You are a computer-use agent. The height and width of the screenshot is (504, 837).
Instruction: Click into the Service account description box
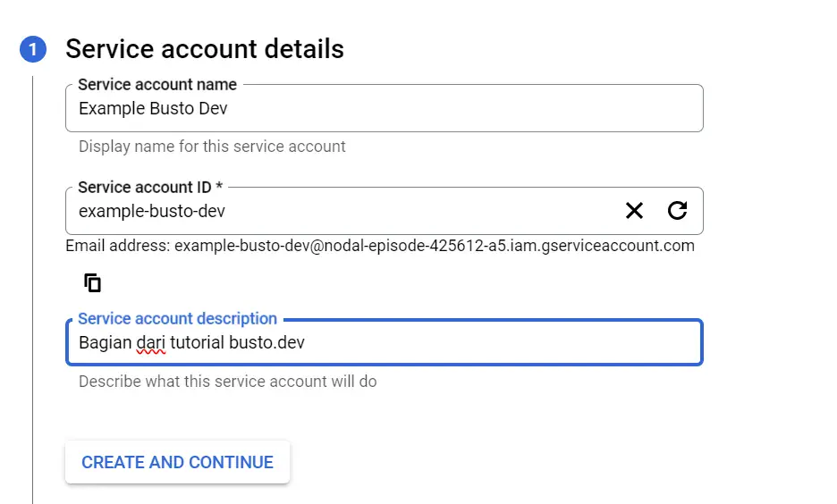click(x=385, y=342)
